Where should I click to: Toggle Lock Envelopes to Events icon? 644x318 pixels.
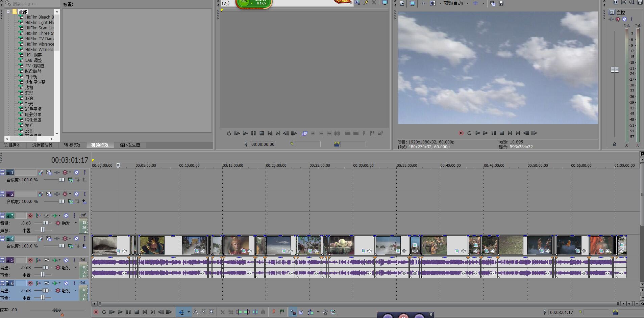pos(325,312)
